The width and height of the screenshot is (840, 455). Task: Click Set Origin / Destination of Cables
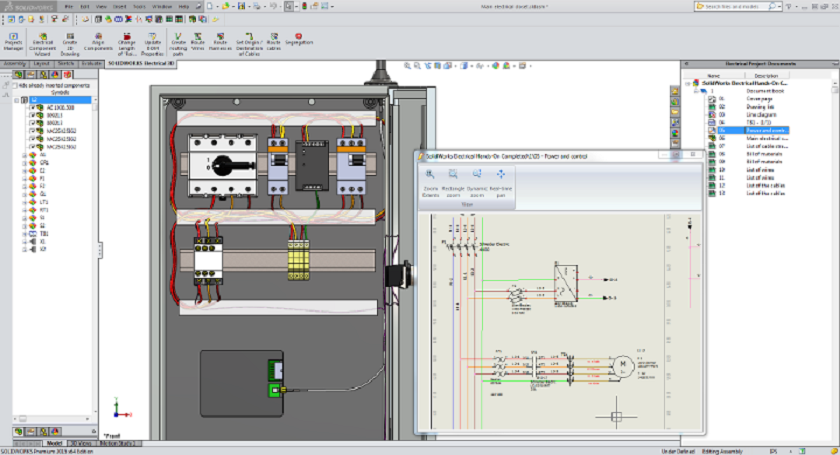coord(249,44)
